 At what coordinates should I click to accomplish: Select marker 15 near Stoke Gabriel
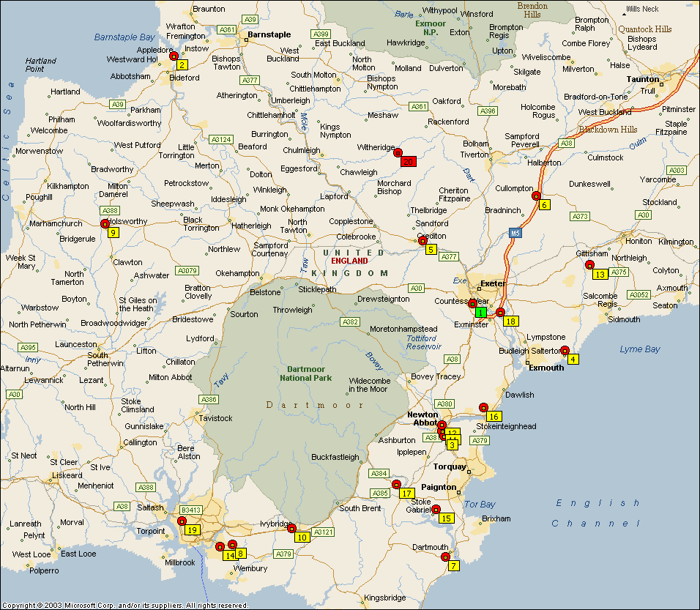pos(446,518)
